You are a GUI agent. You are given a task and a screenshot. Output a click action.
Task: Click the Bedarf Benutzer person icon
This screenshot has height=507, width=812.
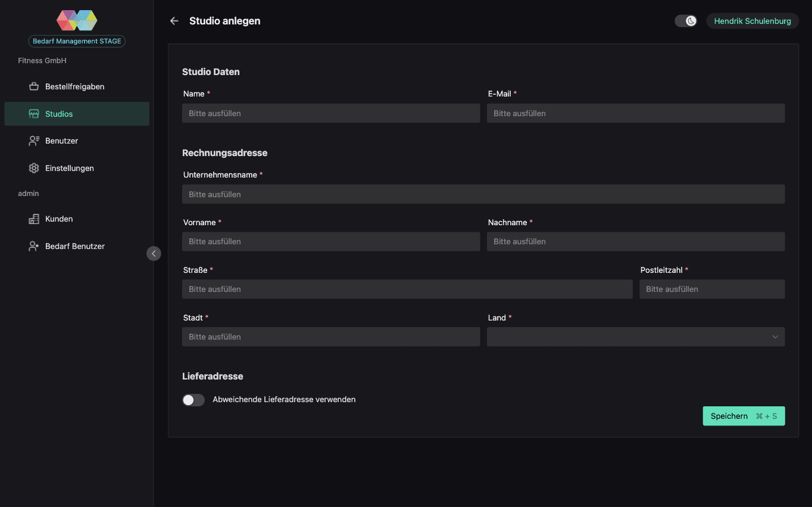coord(34,246)
